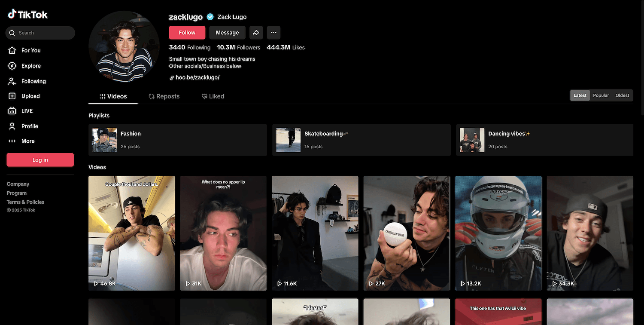Image resolution: width=644 pixels, height=325 pixels.
Task: Click the share arrow icon
Action: [x=256, y=33]
